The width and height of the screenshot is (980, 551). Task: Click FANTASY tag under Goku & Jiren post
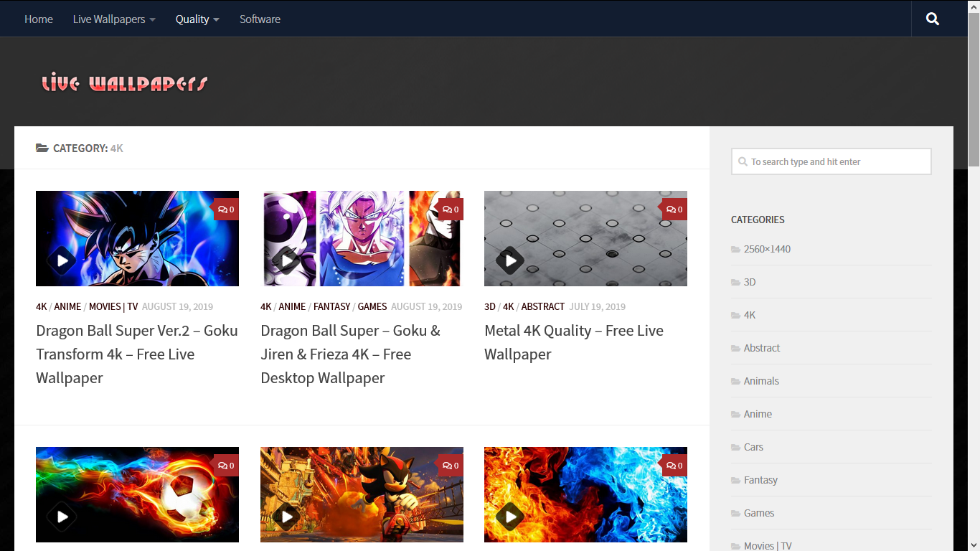(331, 306)
